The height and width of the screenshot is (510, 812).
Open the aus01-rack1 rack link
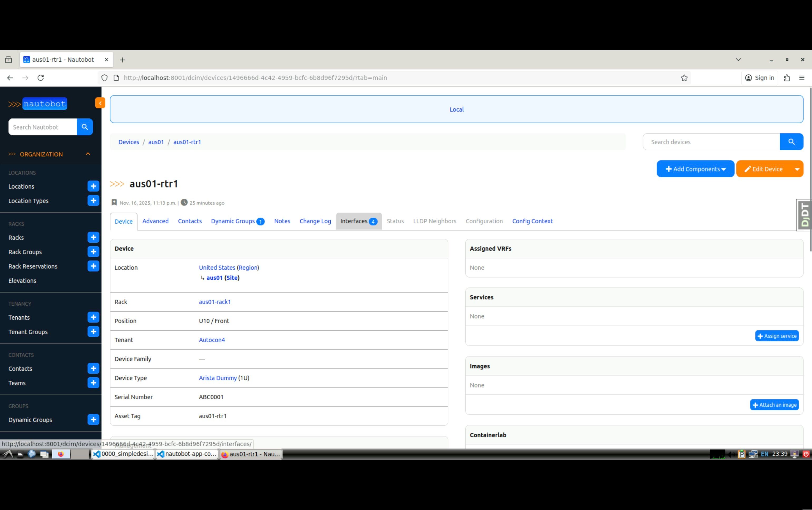click(x=214, y=302)
